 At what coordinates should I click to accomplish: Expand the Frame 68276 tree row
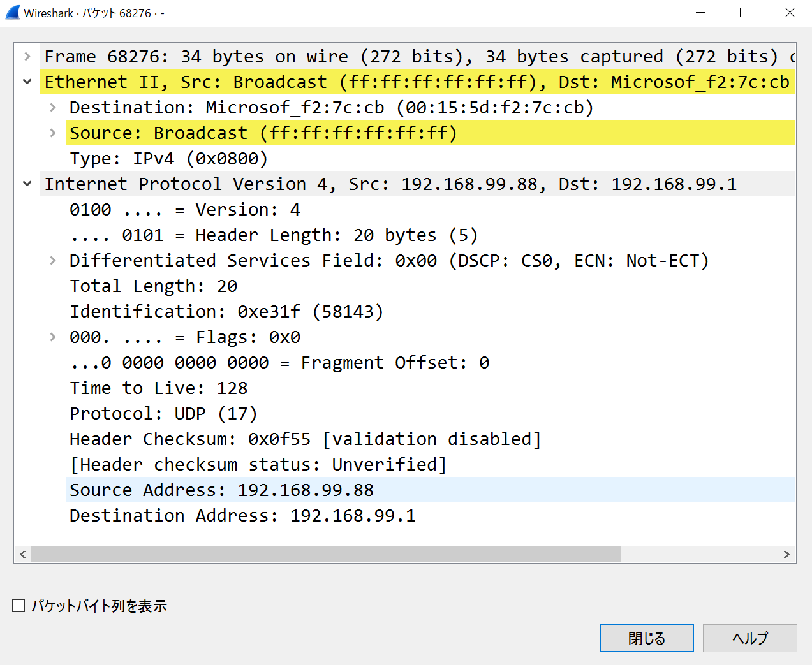(27, 57)
